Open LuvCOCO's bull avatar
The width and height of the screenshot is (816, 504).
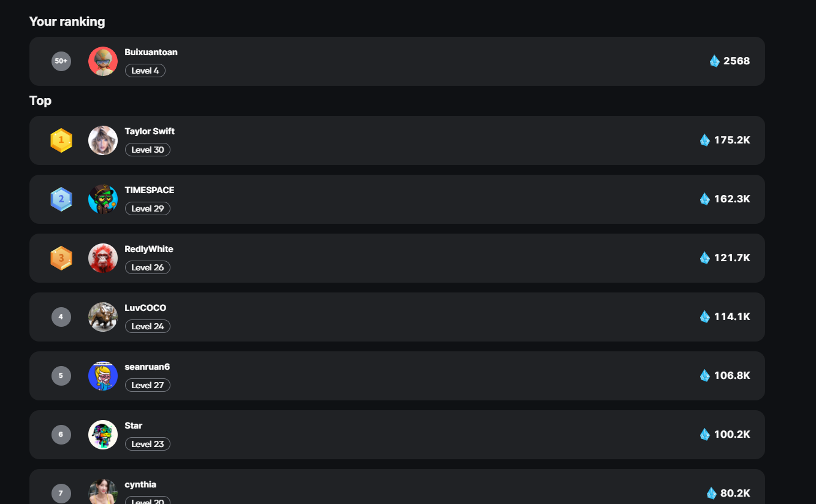(x=103, y=317)
